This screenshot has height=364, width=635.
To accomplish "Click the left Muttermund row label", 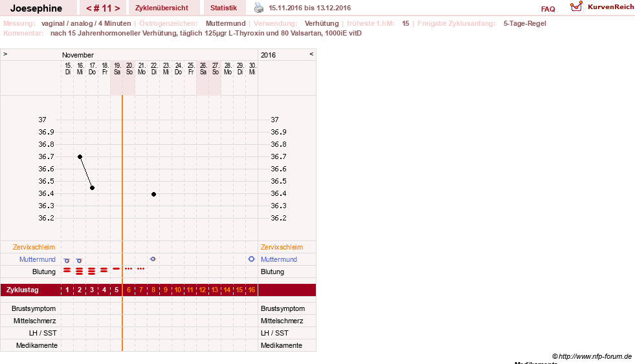I will tap(38, 259).
